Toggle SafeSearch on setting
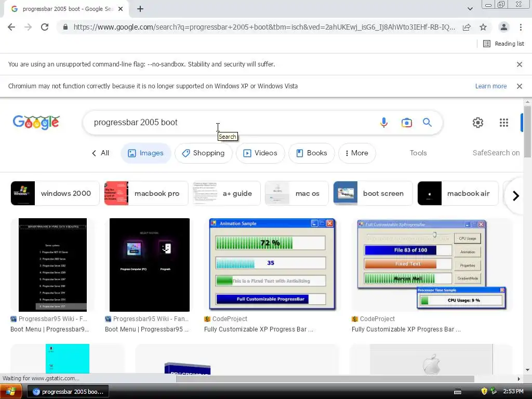The height and width of the screenshot is (399, 532). pyautogui.click(x=496, y=153)
